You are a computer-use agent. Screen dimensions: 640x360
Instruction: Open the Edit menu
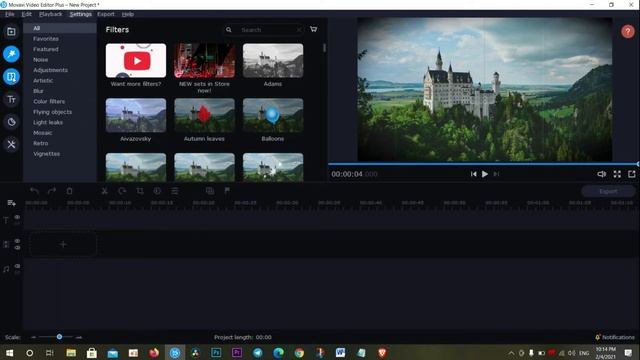[x=27, y=14]
